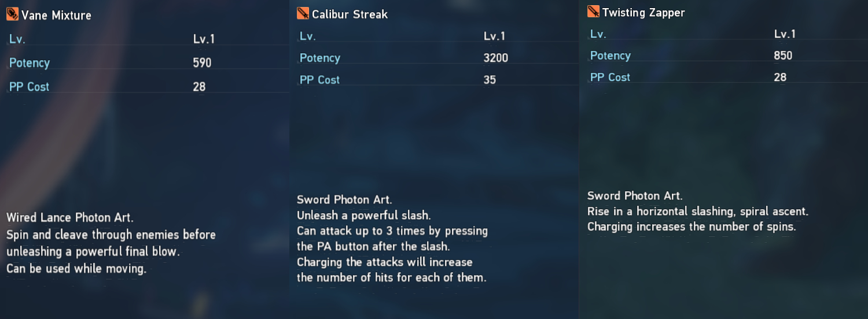The height and width of the screenshot is (319, 868).
Task: Click the Potency value 3200
Action: tap(495, 58)
